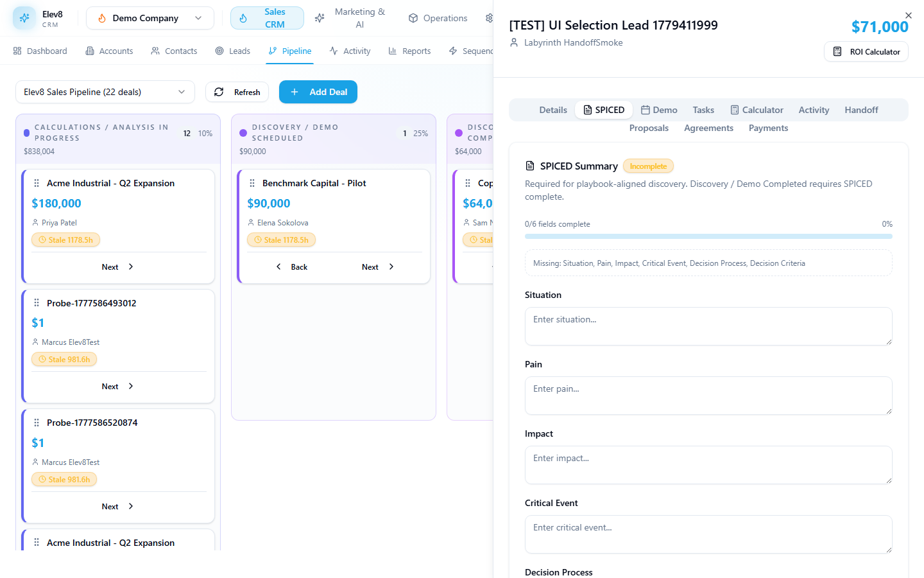
Task: Click the 25% probability on Discovery / Demo Scheduled
Action: pos(420,134)
